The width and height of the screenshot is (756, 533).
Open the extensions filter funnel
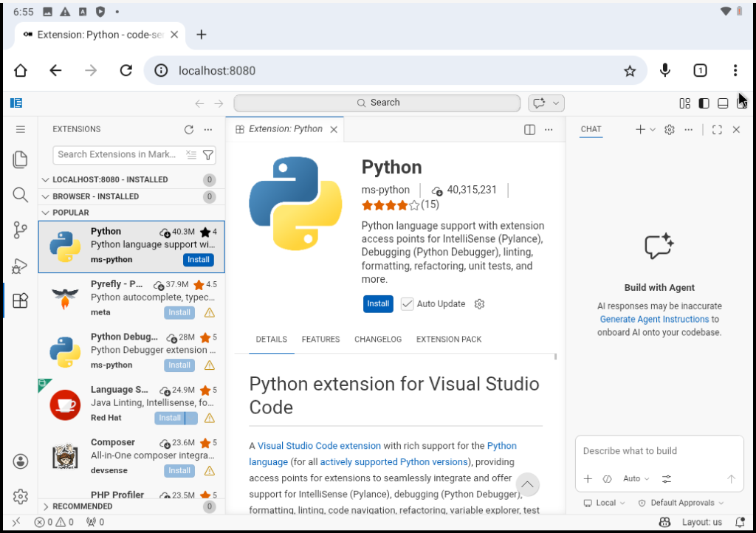[x=208, y=155]
